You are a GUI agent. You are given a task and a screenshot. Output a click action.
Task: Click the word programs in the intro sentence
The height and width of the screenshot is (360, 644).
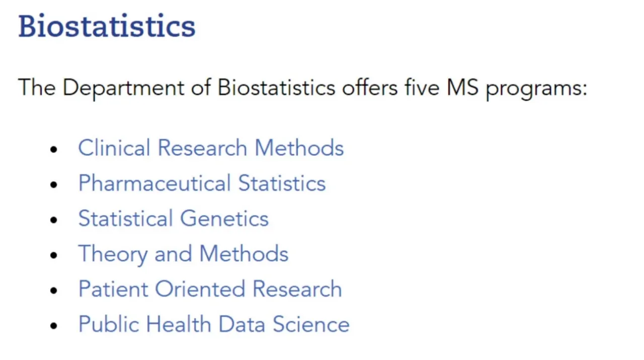click(536, 89)
